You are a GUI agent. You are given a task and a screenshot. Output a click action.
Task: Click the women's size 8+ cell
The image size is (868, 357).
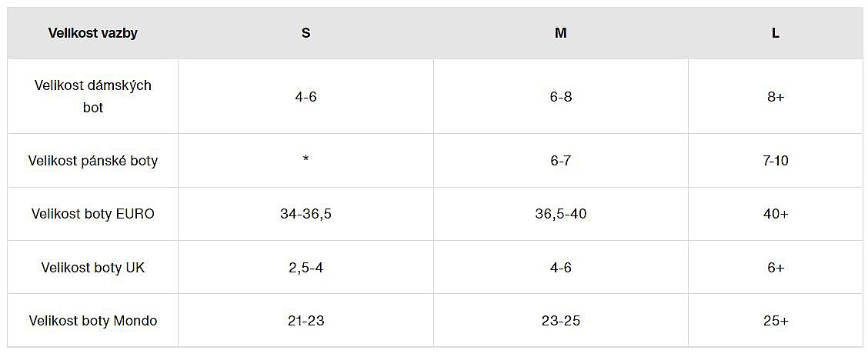(x=775, y=98)
